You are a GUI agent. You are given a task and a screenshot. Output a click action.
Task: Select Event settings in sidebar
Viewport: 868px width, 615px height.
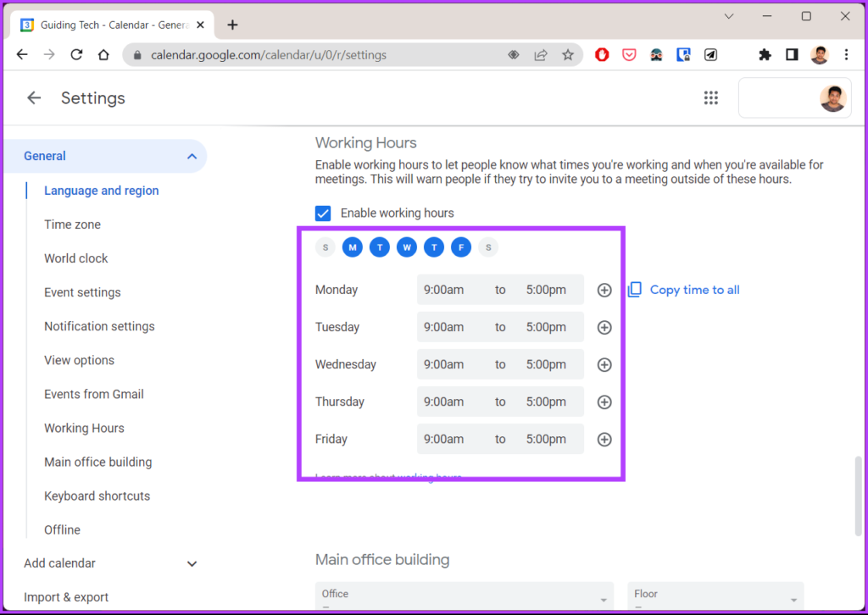pos(82,292)
